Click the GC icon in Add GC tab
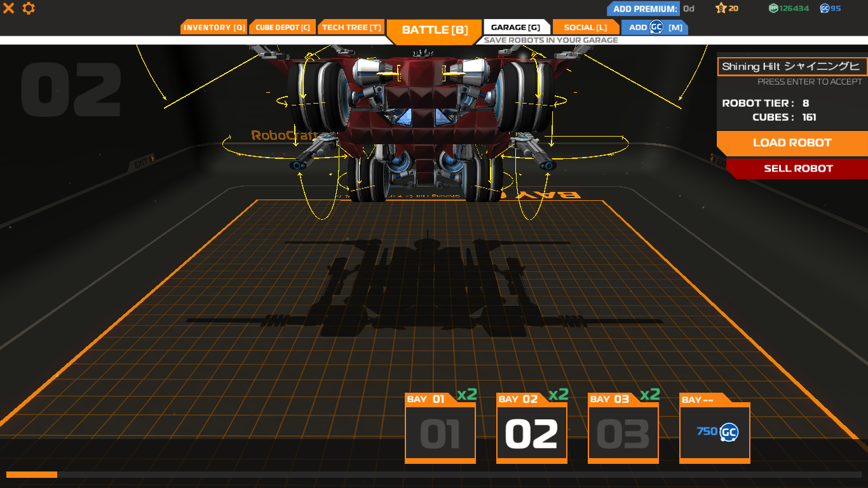The height and width of the screenshot is (488, 868). pos(656,27)
